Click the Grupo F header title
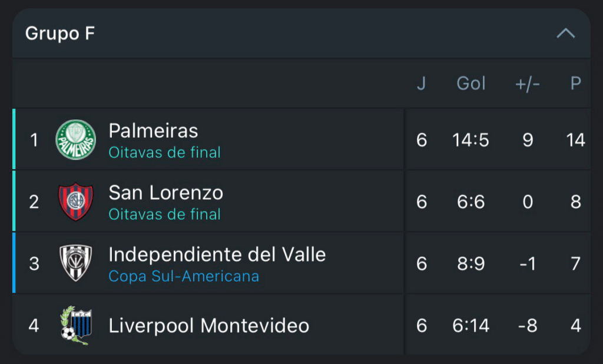This screenshot has width=603, height=364. (x=59, y=34)
